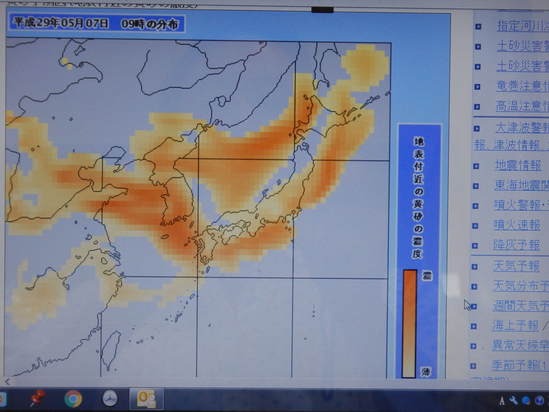549x412 pixels.
Task: Open the 週間天気予報 link
Action: [521, 306]
